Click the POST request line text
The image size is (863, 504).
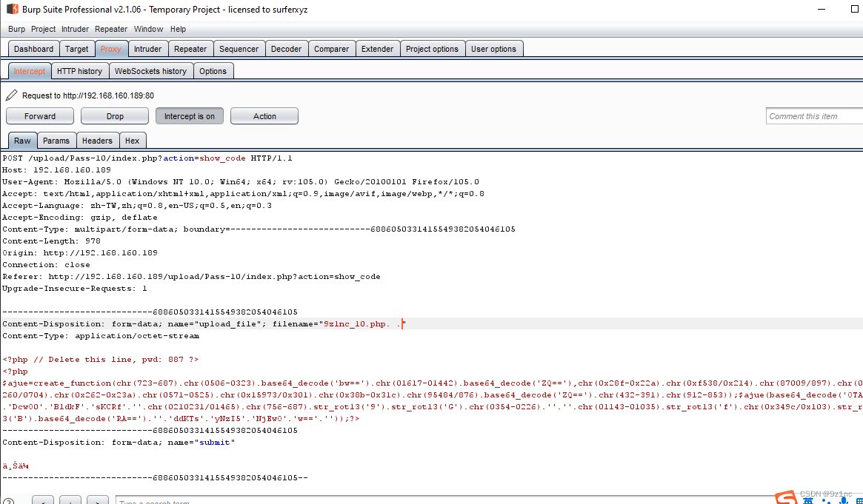pos(147,158)
